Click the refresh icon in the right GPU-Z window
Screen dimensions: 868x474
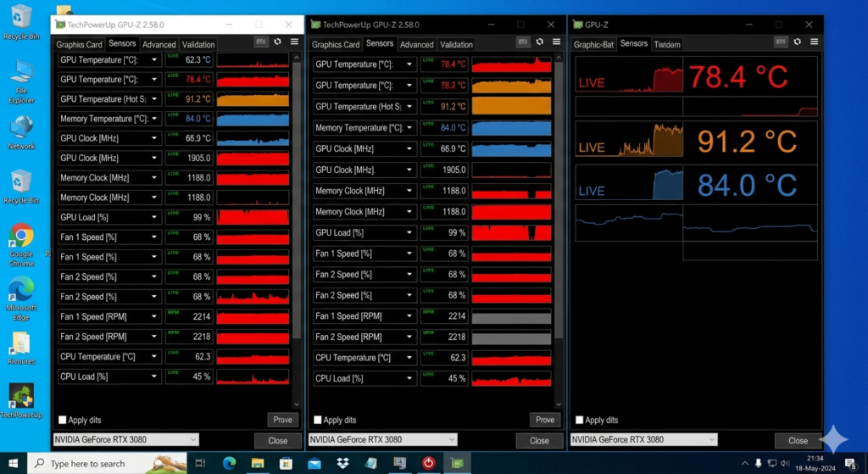(797, 42)
